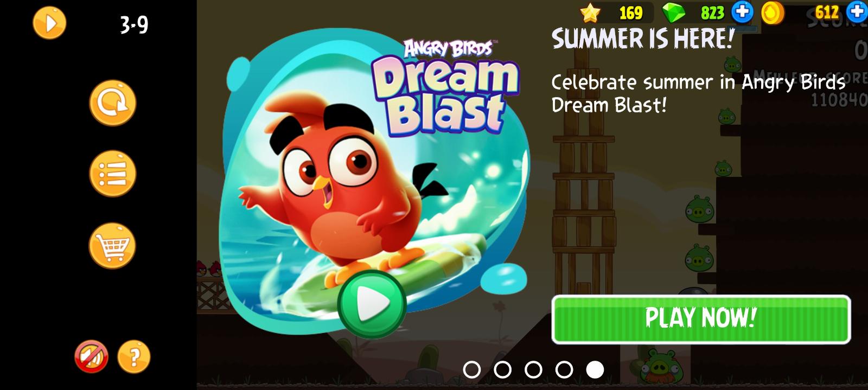Resume the game with the orange play button

tap(49, 23)
